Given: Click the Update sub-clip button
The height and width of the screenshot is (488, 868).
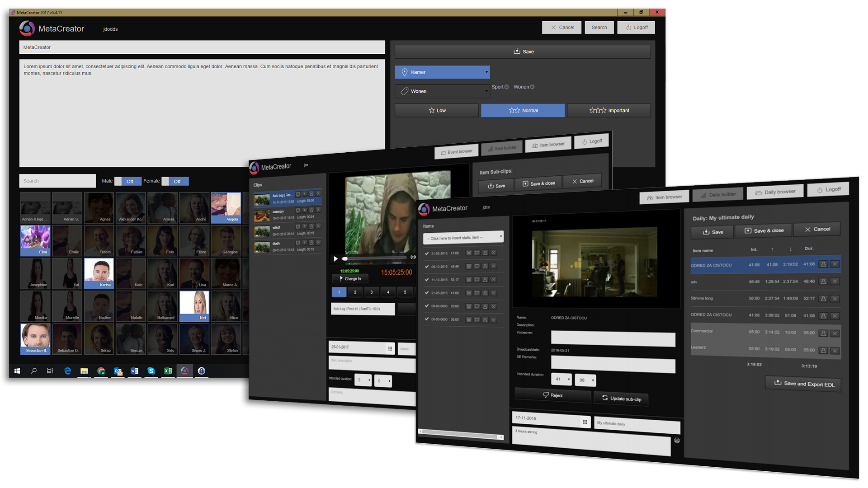Looking at the screenshot, I should (621, 399).
